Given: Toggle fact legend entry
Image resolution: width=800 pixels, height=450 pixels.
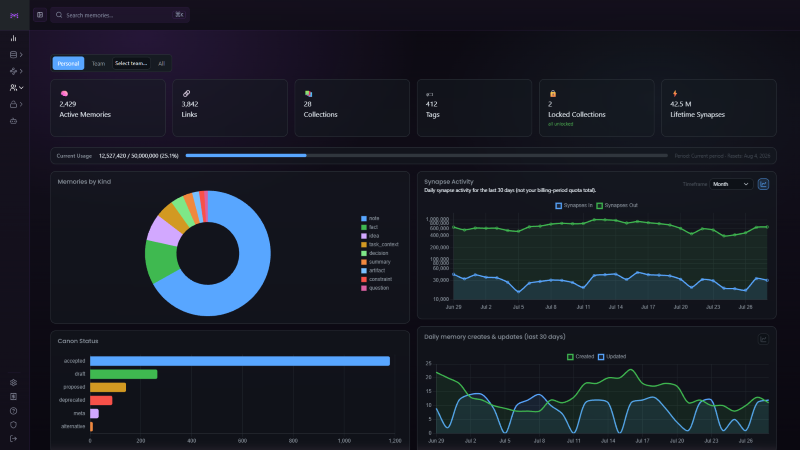Looking at the screenshot, I should coord(369,227).
